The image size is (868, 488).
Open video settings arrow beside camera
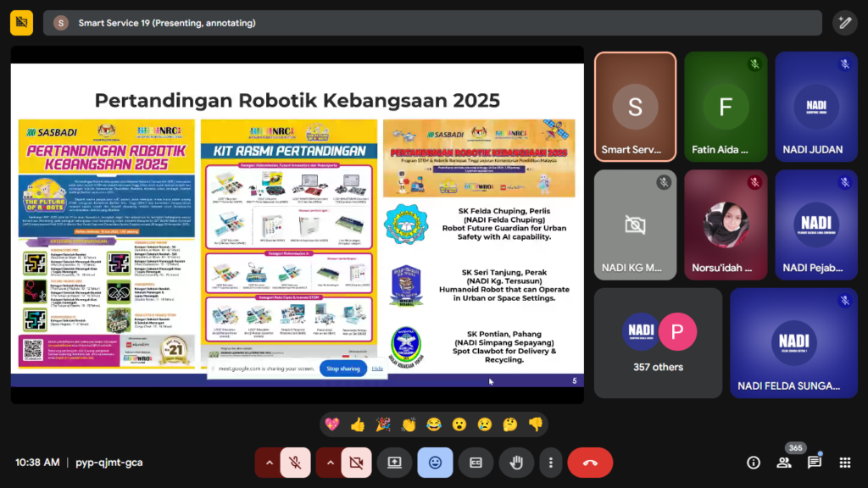330,463
